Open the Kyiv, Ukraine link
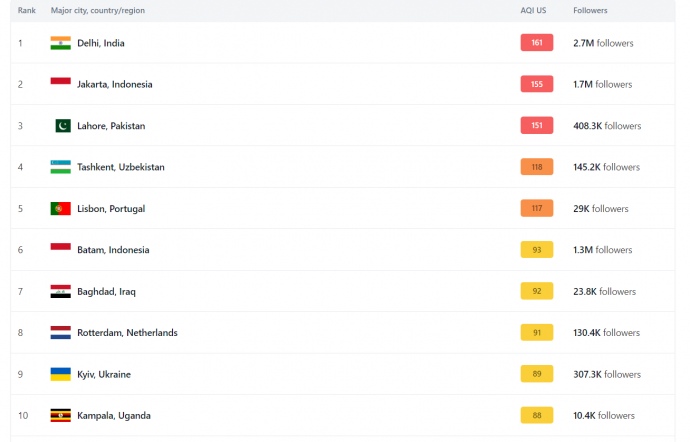The width and height of the screenshot is (690, 442). (x=104, y=374)
